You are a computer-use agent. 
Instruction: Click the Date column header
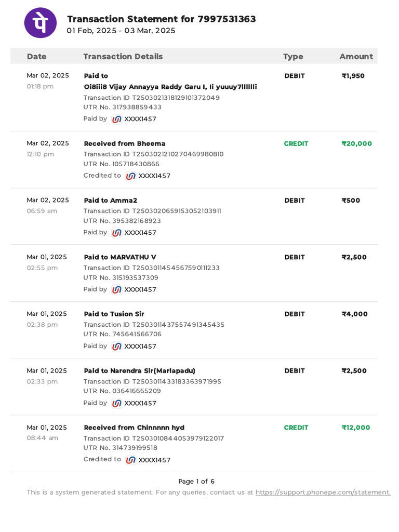coord(36,56)
